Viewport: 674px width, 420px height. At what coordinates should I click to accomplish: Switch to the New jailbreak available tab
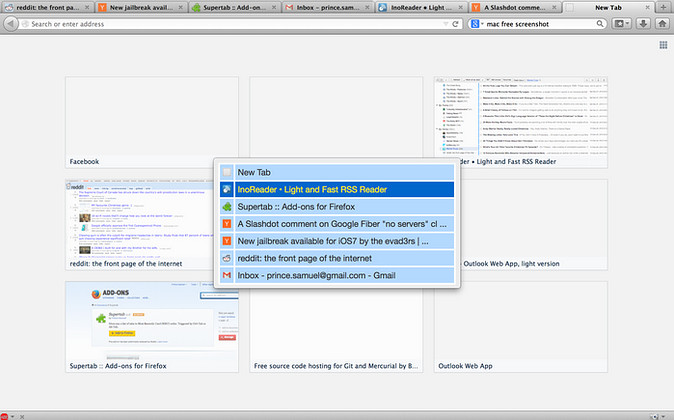[x=141, y=7]
